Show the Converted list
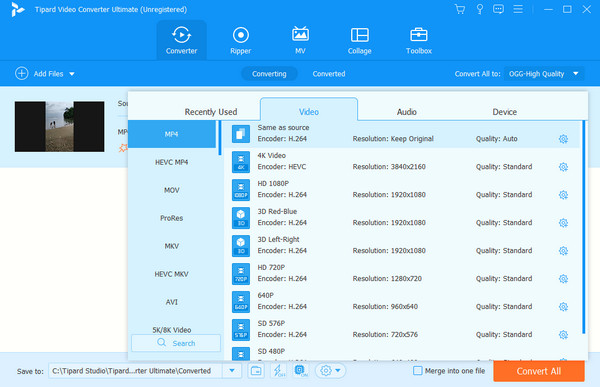 click(329, 73)
